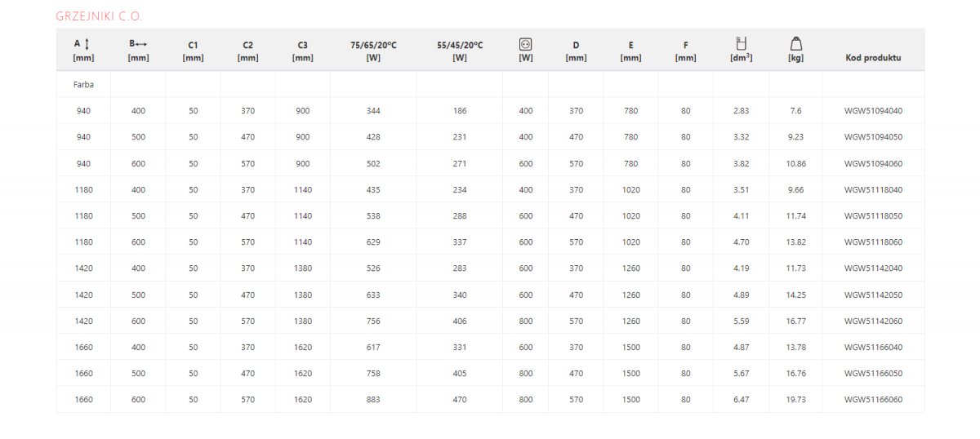Image resolution: width=980 pixels, height=439 pixels.
Task: Click product code WGW51142060
Action: 873,321
